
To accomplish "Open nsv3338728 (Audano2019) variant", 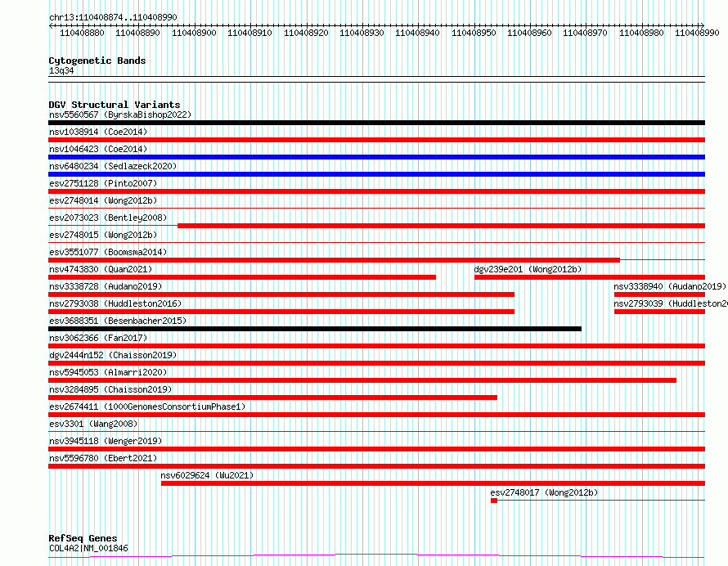I will pyautogui.click(x=106, y=286).
